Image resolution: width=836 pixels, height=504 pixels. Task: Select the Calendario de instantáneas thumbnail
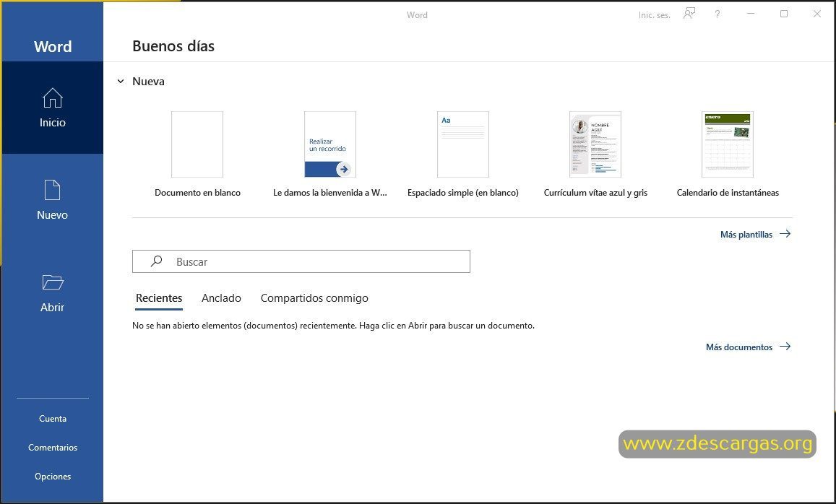(728, 144)
